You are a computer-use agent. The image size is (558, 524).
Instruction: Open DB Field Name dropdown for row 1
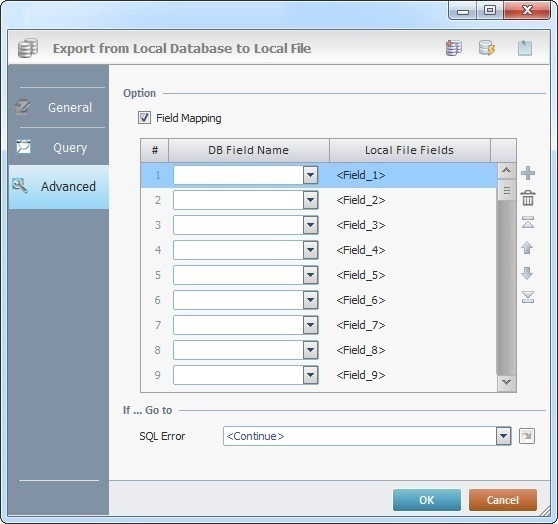click(x=310, y=175)
